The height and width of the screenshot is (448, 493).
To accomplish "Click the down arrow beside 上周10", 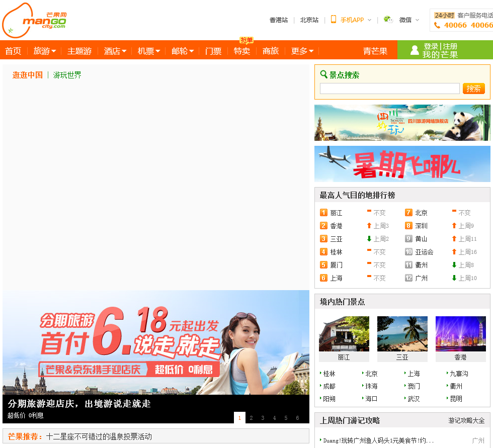I will tap(454, 278).
